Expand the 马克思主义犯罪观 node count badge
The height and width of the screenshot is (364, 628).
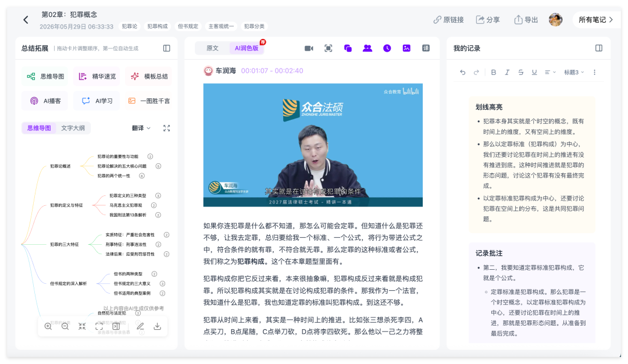(154, 205)
